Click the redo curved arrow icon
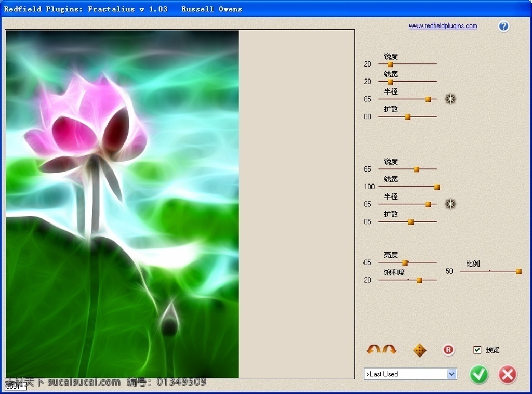This screenshot has height=394, width=532. pyautogui.click(x=389, y=349)
